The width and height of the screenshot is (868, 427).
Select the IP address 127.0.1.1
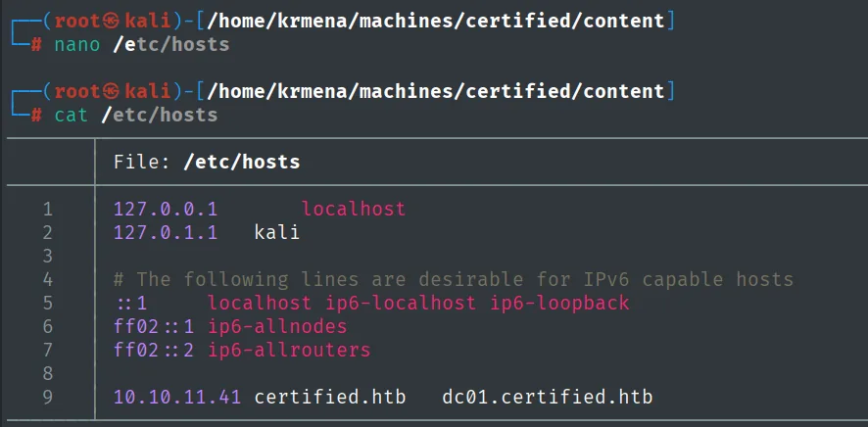click(166, 232)
